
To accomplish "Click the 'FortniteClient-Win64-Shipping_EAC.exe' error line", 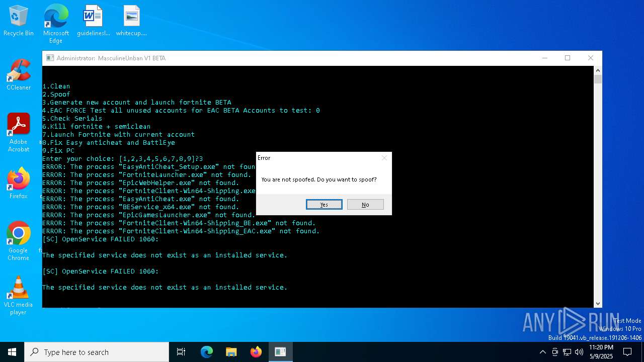I will pos(181,231).
